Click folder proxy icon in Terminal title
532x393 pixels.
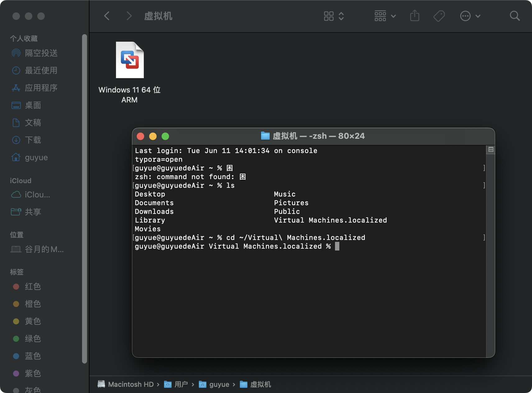(x=265, y=136)
